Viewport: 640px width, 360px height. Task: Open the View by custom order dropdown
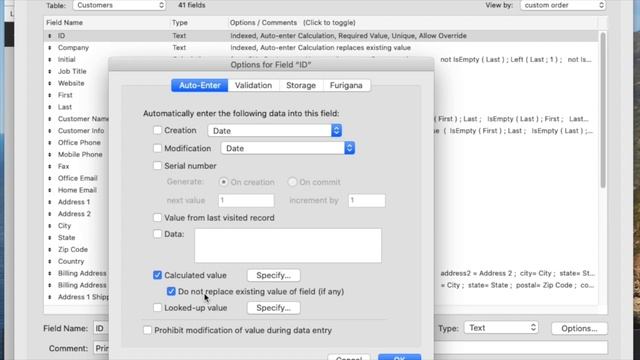[563, 5]
